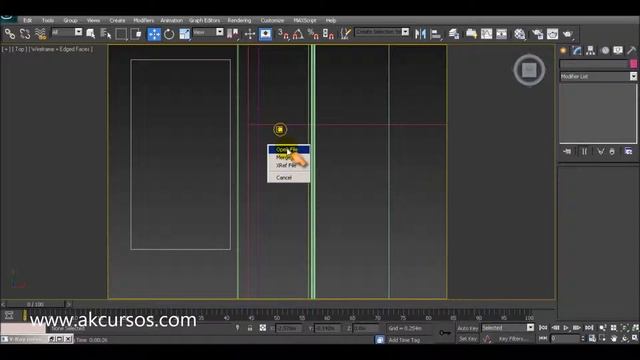
Task: Open the Layer Manager icon
Action: tap(454, 34)
